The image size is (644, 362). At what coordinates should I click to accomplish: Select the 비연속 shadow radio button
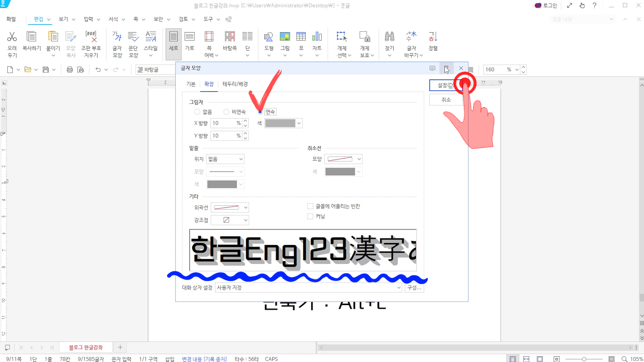(226, 112)
